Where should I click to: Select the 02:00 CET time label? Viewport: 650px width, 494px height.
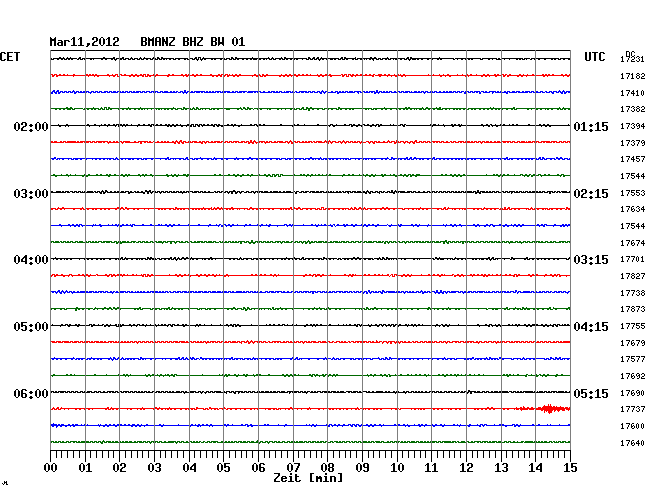tap(31, 126)
